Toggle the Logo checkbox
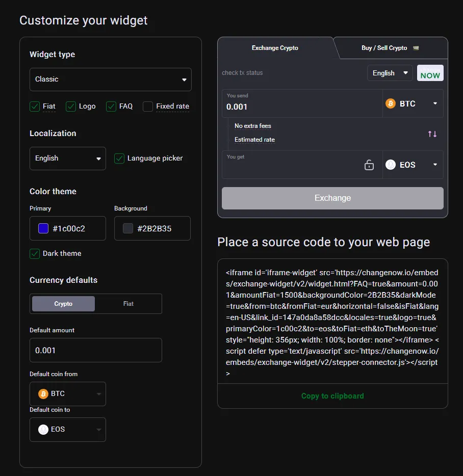 pos(71,107)
